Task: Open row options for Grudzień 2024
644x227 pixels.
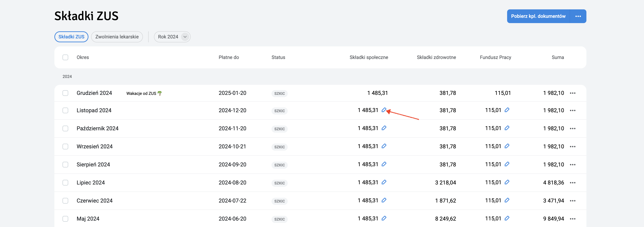Action: click(x=572, y=93)
